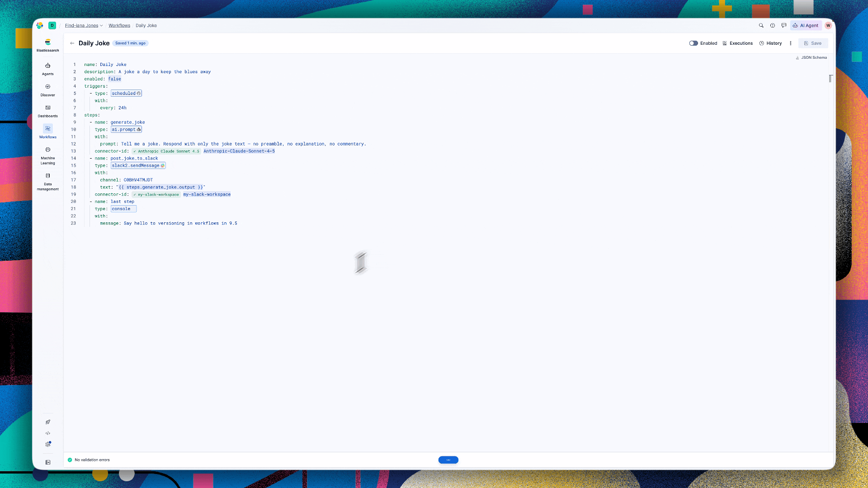
Task: Open the W user avatar menu
Action: tap(828, 25)
